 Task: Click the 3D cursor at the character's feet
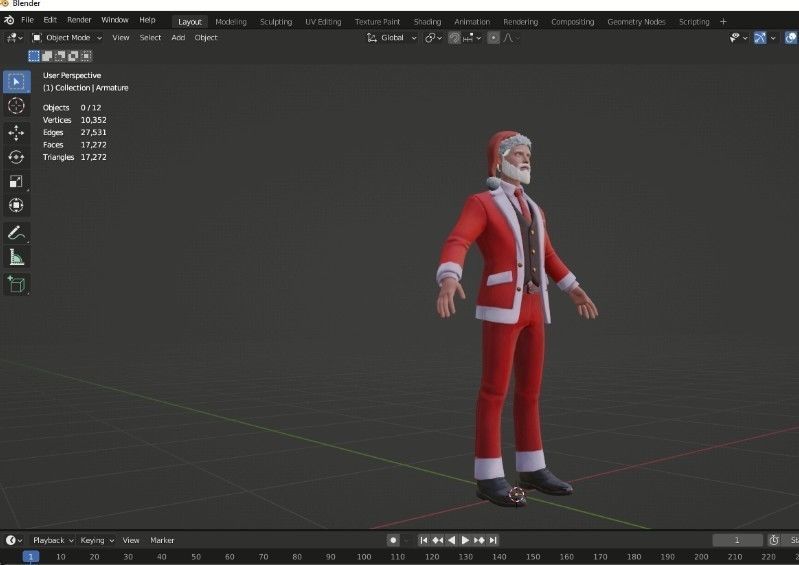click(x=517, y=494)
